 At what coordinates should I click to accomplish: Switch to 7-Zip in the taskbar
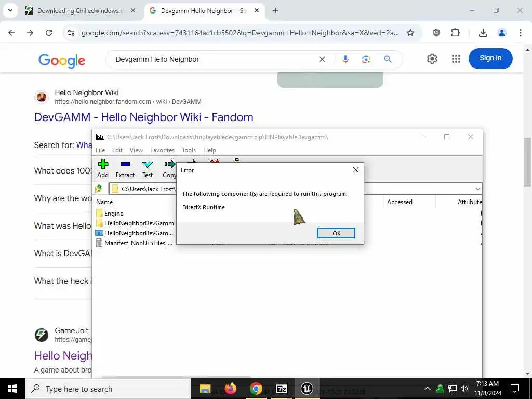[x=281, y=389]
